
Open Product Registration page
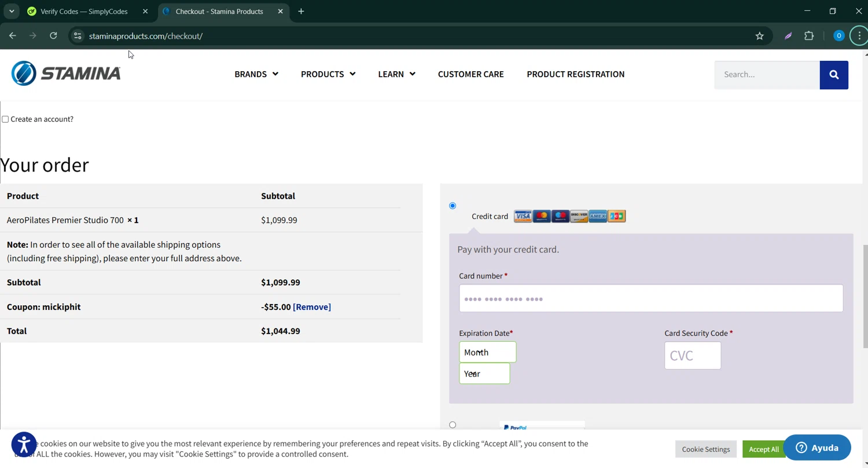pos(575,74)
